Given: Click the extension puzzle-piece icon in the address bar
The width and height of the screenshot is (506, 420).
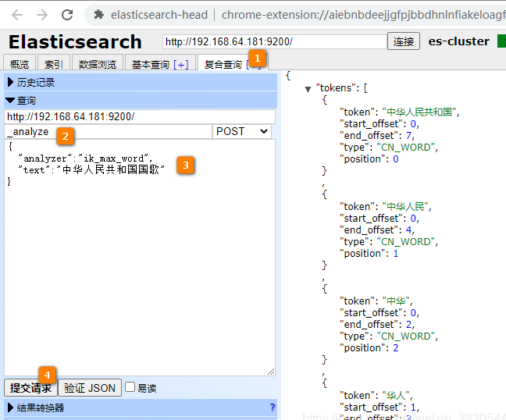Looking at the screenshot, I should point(98,15).
